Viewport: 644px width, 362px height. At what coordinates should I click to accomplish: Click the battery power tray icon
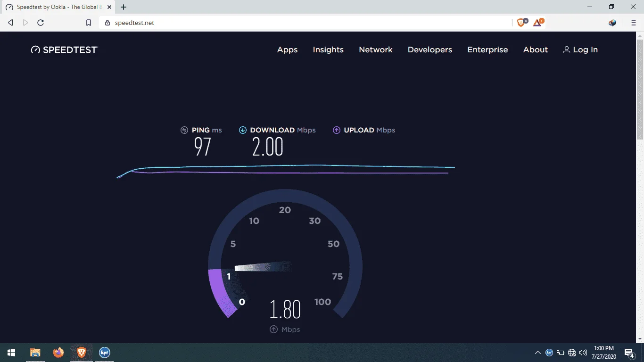point(561,353)
